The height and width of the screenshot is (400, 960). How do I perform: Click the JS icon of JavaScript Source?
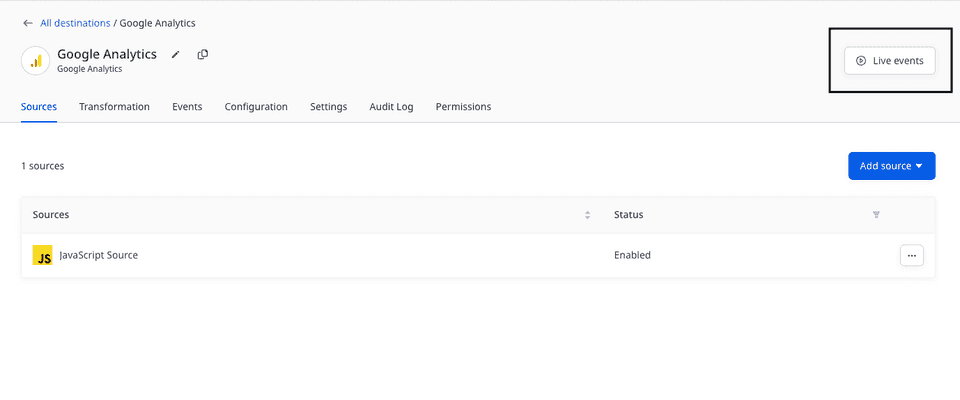click(42, 255)
